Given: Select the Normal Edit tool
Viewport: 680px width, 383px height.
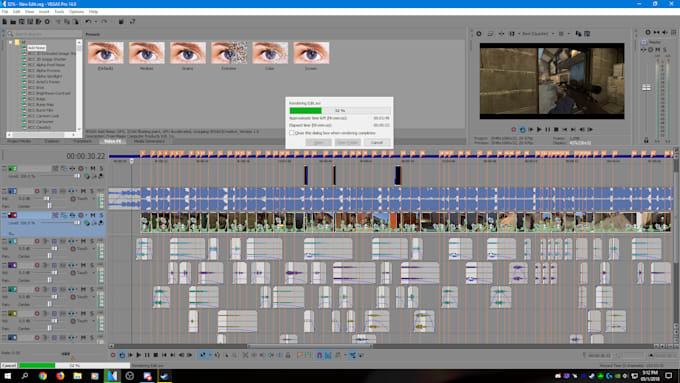Looking at the screenshot, I should coord(203,355).
